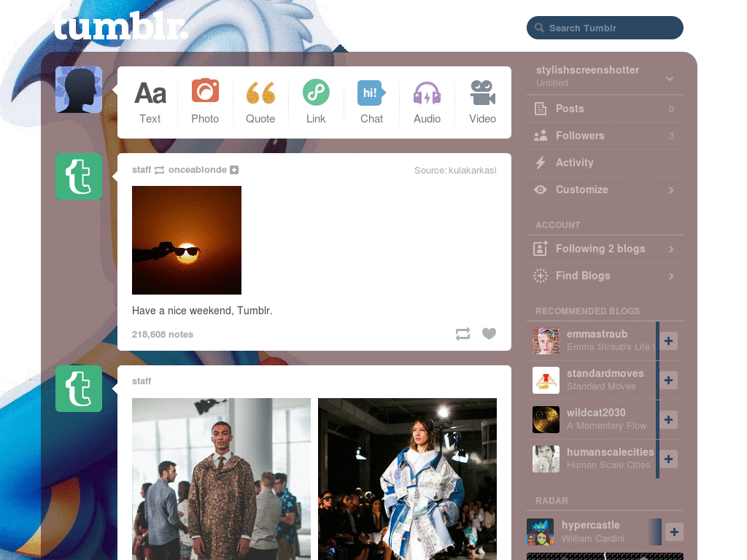
Task: Open Customize in sidebar
Action: coord(605,190)
